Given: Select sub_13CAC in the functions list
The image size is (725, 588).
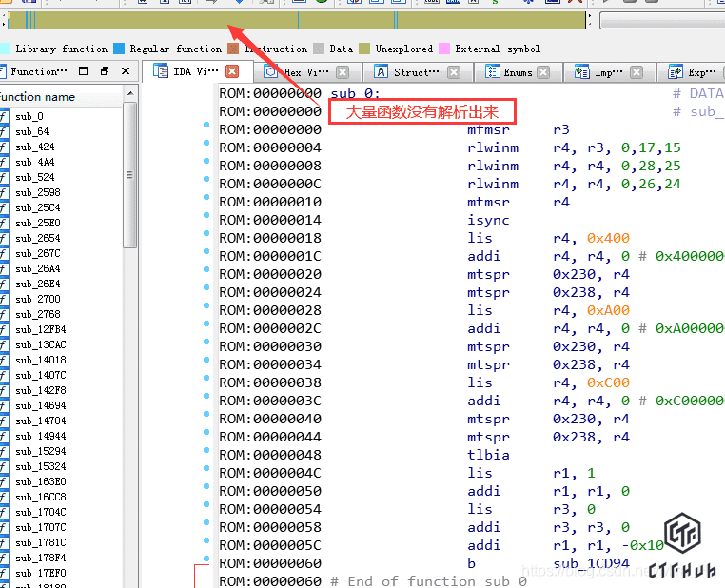Looking at the screenshot, I should [x=40, y=344].
